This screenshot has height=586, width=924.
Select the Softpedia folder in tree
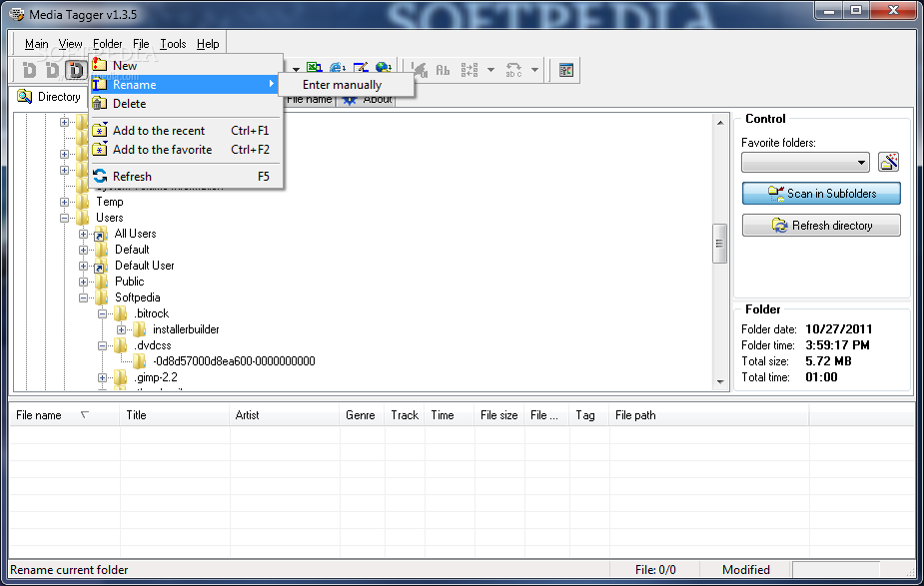tap(137, 297)
